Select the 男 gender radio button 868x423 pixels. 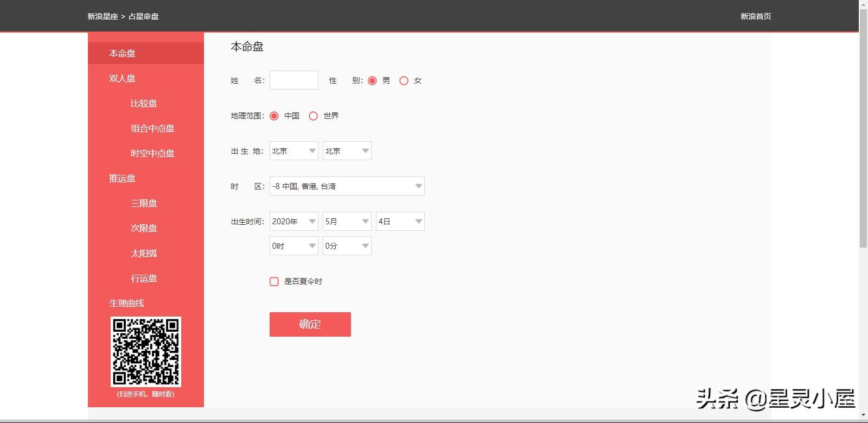pyautogui.click(x=372, y=80)
